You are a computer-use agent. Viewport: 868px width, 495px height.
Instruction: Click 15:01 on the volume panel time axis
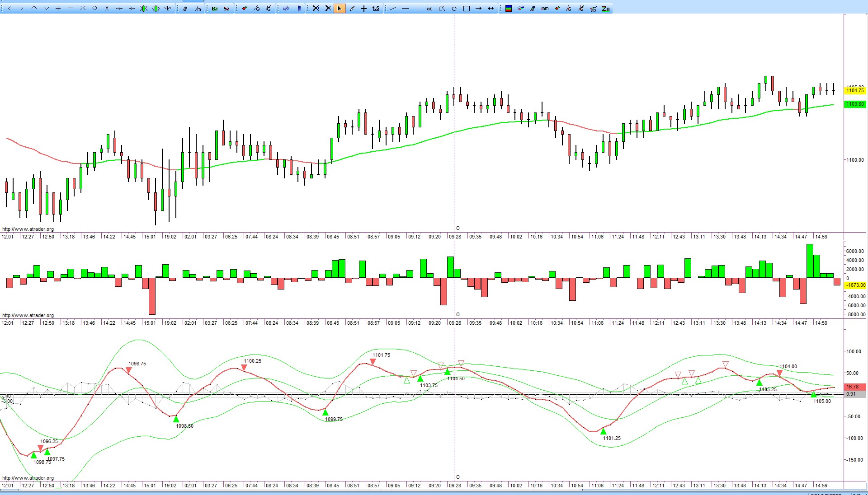coord(150,323)
